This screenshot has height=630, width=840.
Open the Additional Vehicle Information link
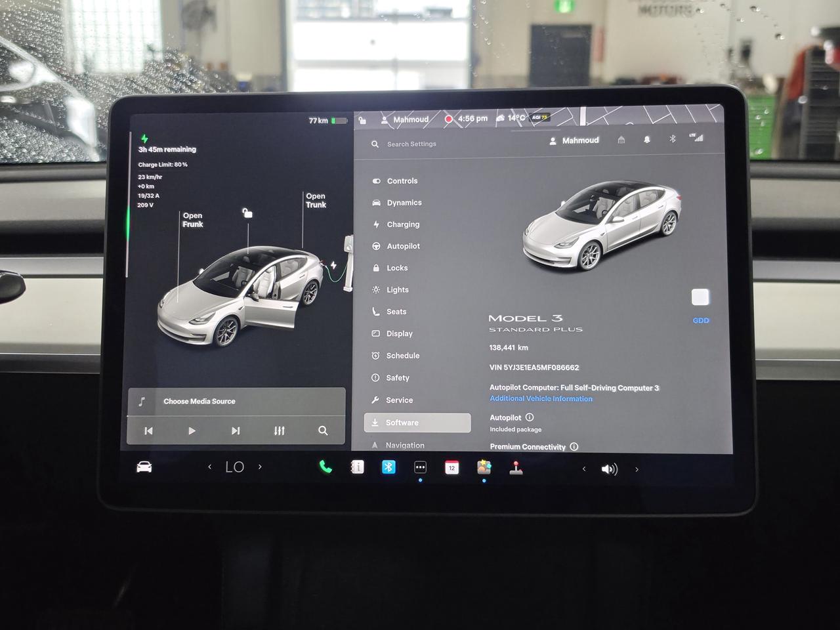[541, 399]
